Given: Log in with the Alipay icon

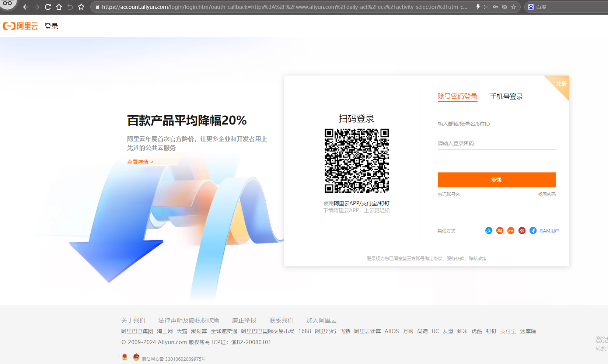Looking at the screenshot, I should tap(489, 231).
